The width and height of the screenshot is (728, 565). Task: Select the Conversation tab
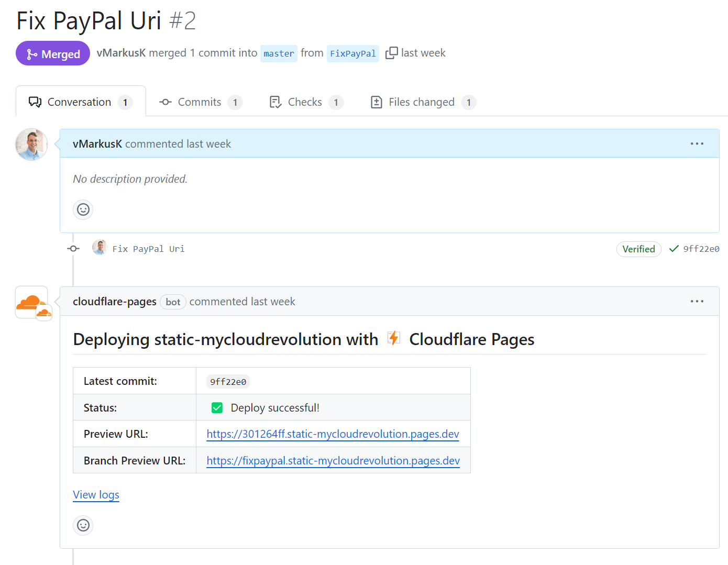[x=80, y=102]
